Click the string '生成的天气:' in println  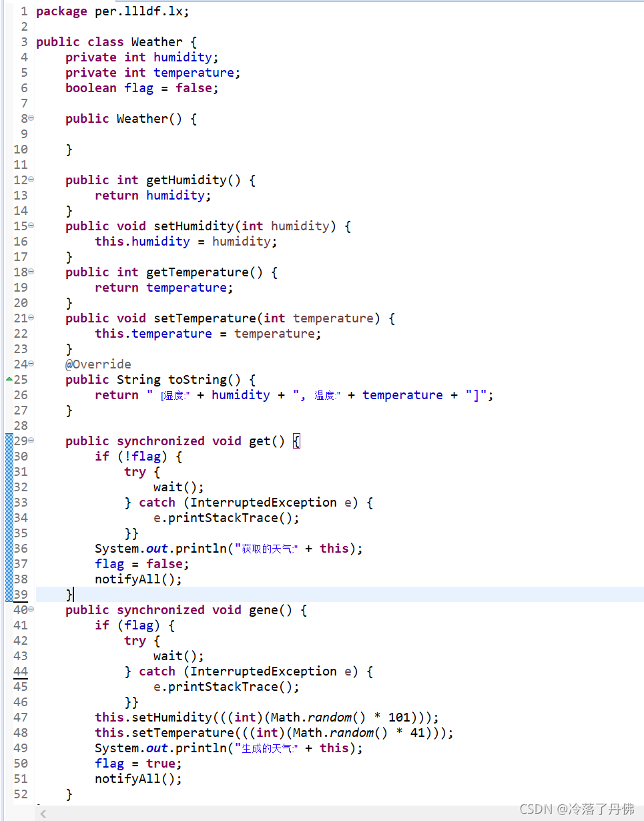click(x=266, y=748)
